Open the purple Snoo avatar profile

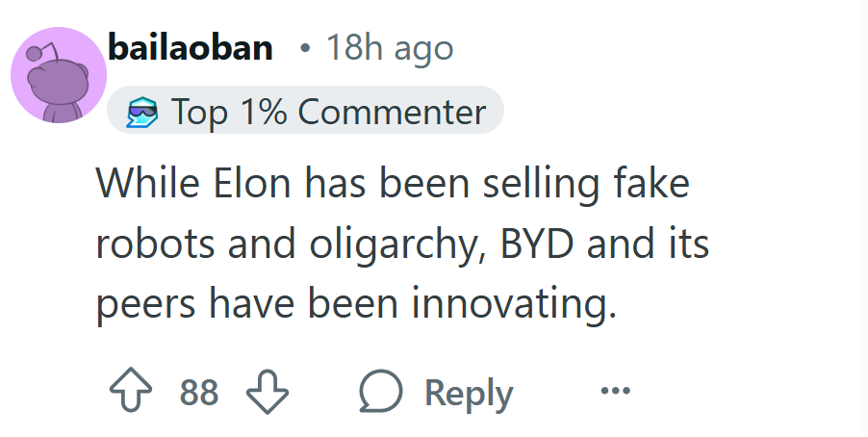pos(59,75)
